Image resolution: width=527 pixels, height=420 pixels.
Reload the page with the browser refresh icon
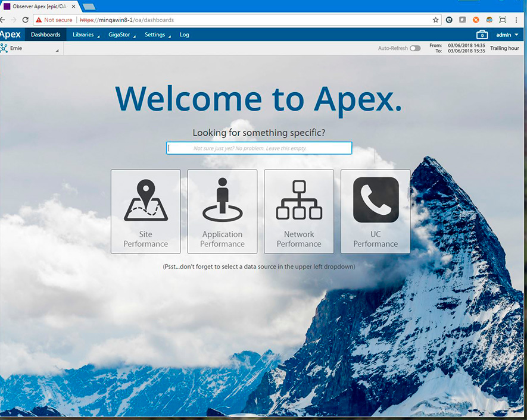[25, 20]
